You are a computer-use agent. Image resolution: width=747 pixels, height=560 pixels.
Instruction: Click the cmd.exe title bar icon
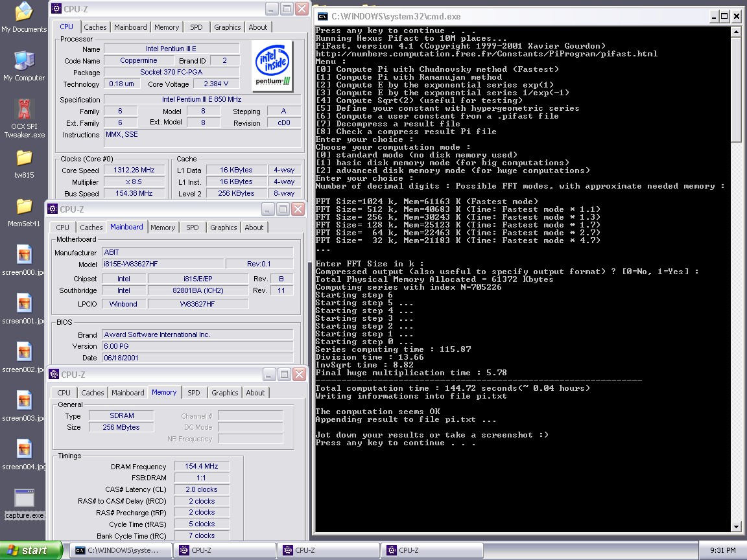click(x=322, y=17)
